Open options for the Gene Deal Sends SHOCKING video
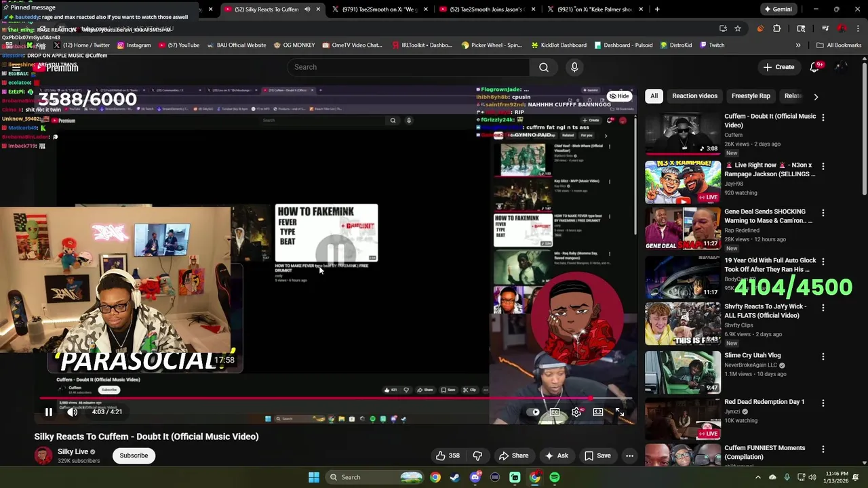Image resolution: width=868 pixels, height=488 pixels. (x=823, y=213)
